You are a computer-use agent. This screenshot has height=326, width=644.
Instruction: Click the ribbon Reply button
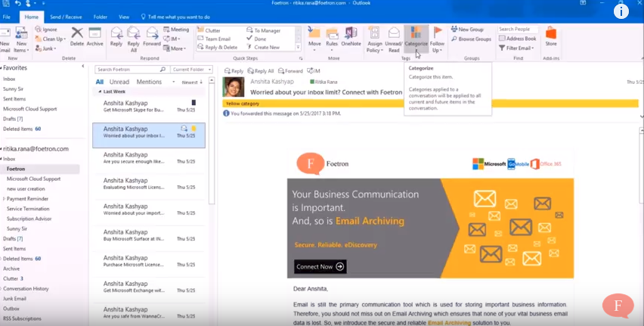[116, 37]
